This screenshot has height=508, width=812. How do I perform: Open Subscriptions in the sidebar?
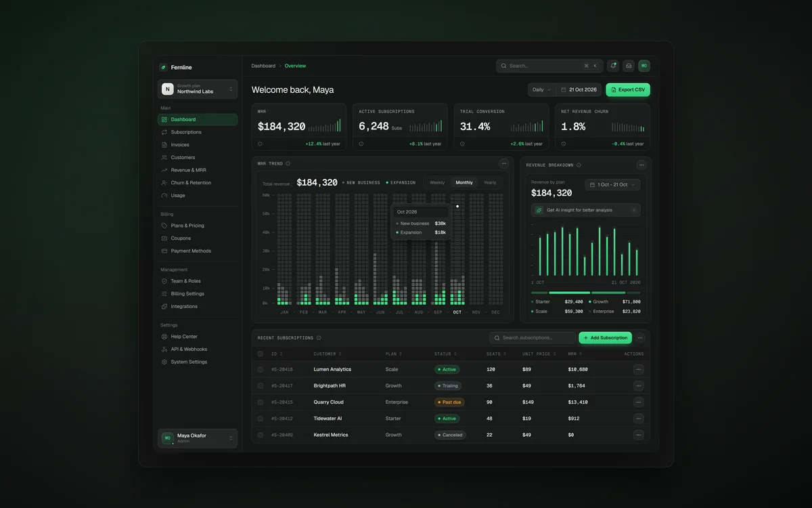[198, 132]
